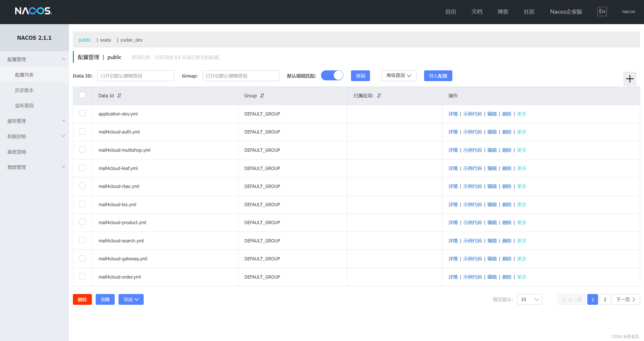Switch to the yudao_dev namespace tab
This screenshot has width=644, height=341.
point(131,40)
